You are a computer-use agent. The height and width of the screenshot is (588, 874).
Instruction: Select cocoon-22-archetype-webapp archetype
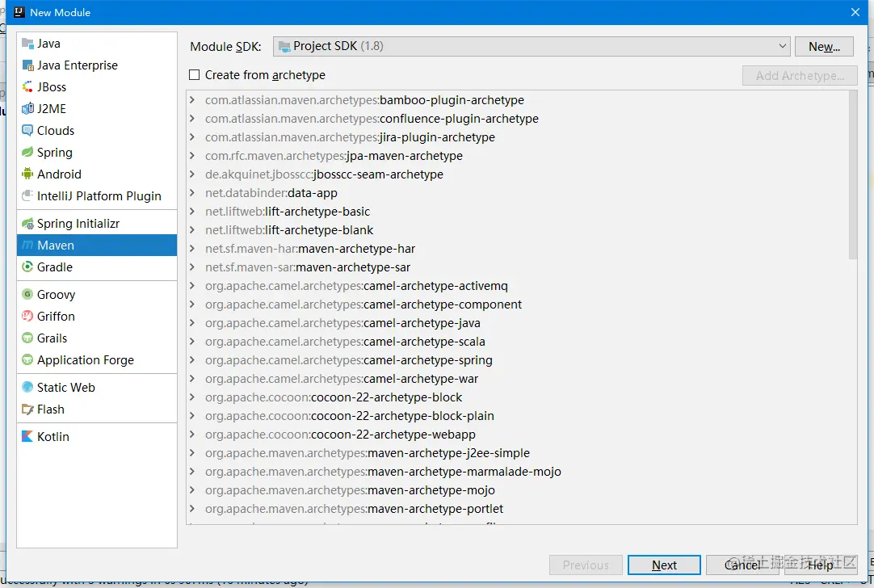(x=340, y=435)
